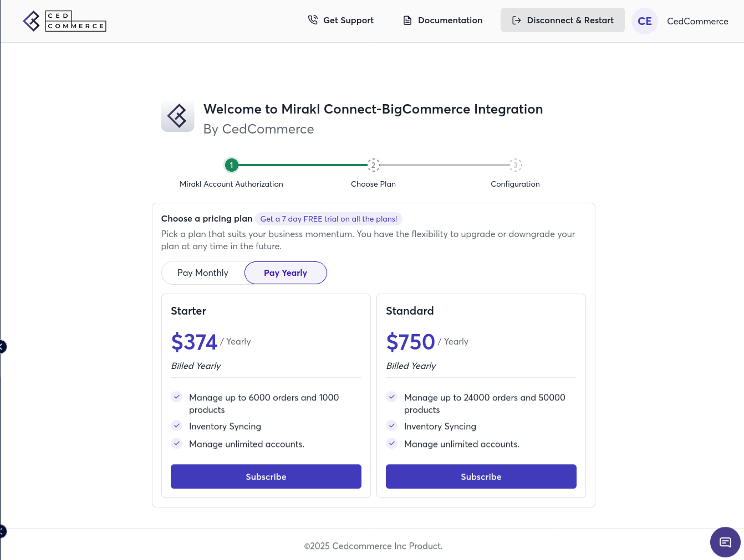
Task: Click checkmark beside Starter Inventory Syncing
Action: [177, 426]
